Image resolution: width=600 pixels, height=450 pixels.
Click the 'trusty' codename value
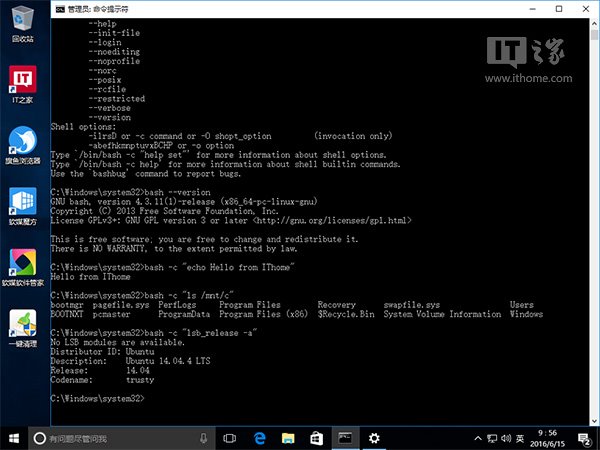[x=140, y=380]
